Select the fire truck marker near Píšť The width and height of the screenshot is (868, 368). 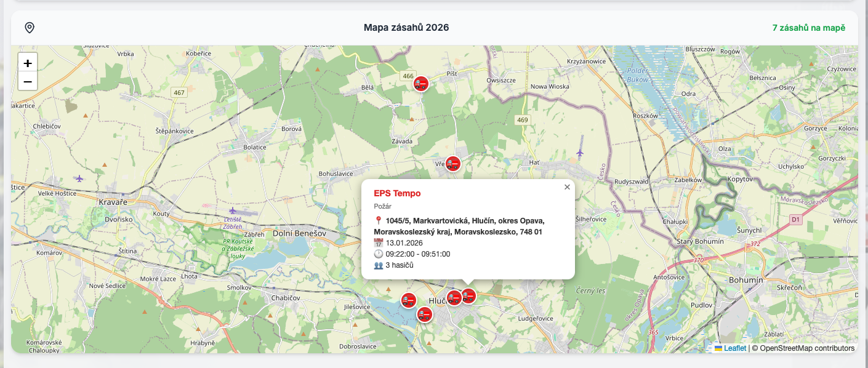point(421,82)
